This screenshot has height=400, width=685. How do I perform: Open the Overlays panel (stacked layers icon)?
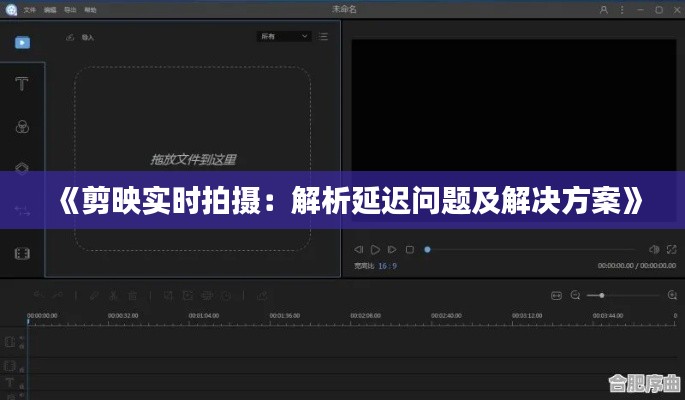tap(22, 168)
